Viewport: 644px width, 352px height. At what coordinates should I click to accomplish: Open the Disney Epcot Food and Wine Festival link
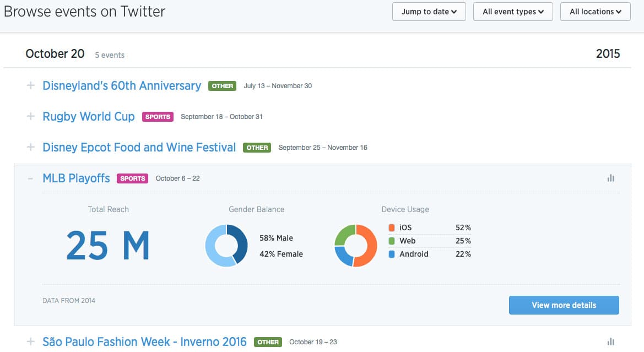139,147
